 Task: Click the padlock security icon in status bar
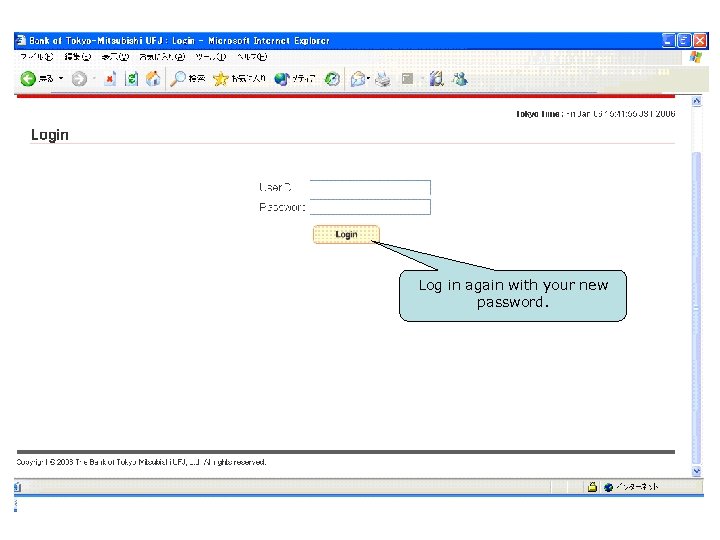click(592, 487)
